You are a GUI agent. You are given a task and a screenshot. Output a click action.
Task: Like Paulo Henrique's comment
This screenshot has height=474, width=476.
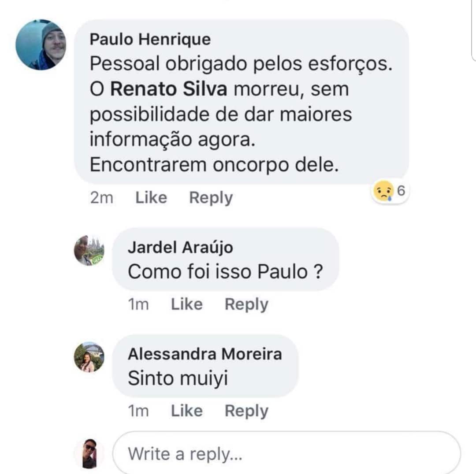pos(151,198)
